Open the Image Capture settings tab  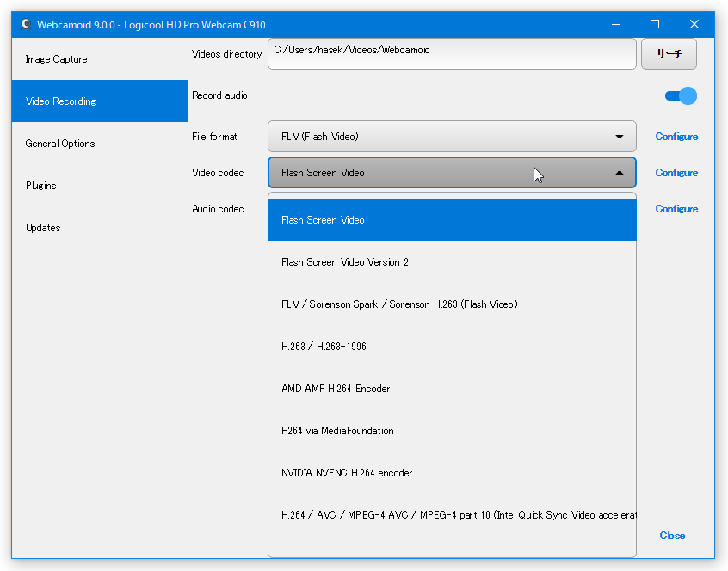[x=100, y=59]
